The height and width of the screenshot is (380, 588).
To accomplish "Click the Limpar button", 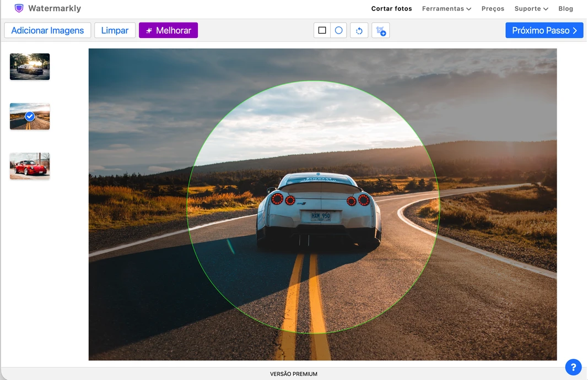I will click(115, 30).
